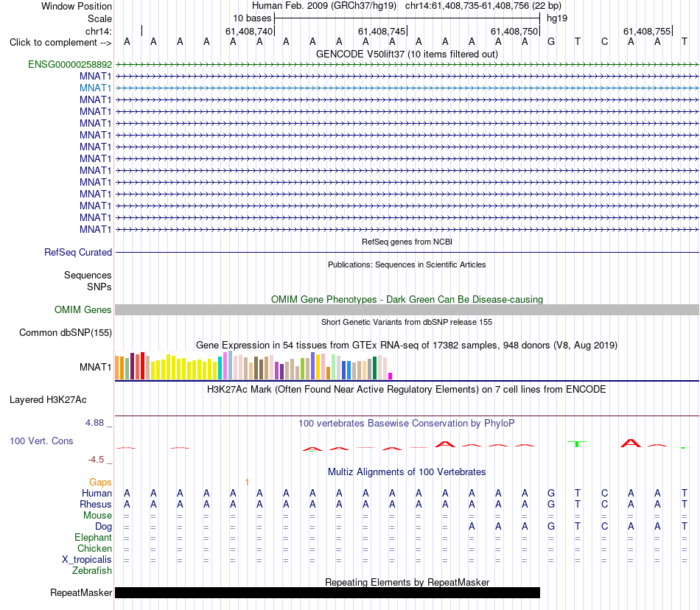Click the SNPs track label
700x610 pixels.
click(99, 287)
